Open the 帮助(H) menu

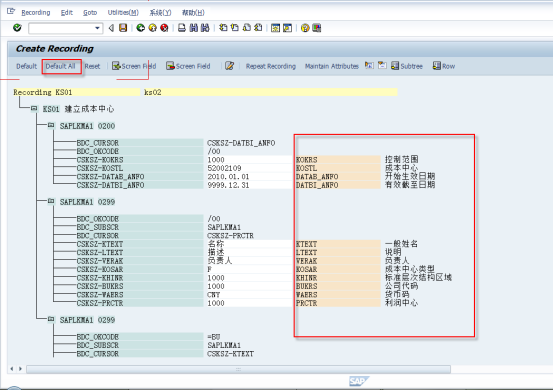coord(193,13)
